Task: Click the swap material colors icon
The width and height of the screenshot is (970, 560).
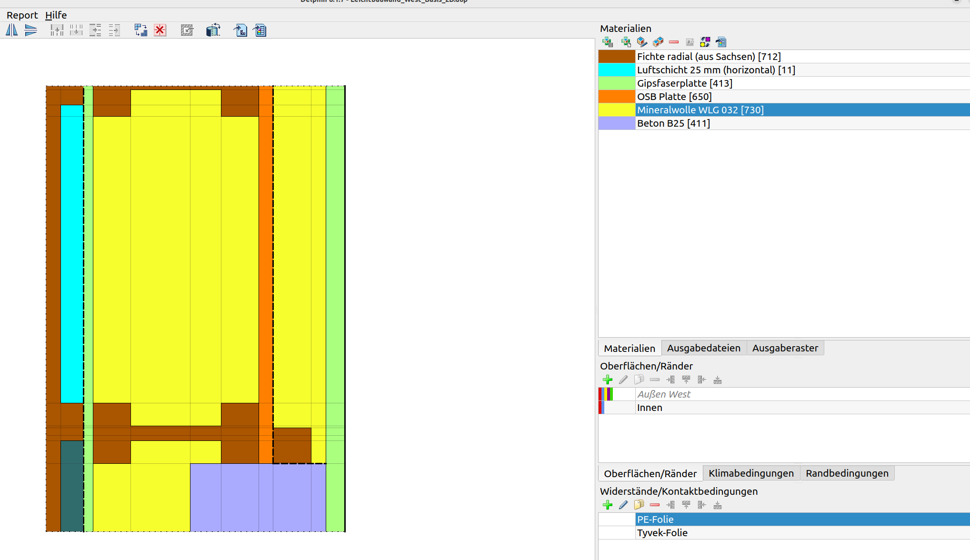Action: tap(705, 42)
